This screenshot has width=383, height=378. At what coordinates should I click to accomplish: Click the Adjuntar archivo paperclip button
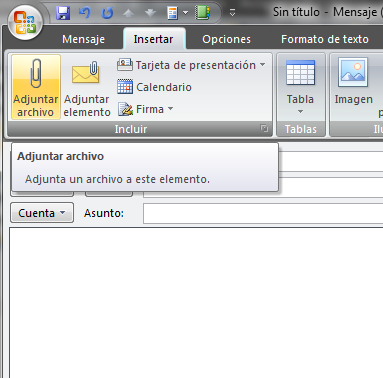coord(36,87)
